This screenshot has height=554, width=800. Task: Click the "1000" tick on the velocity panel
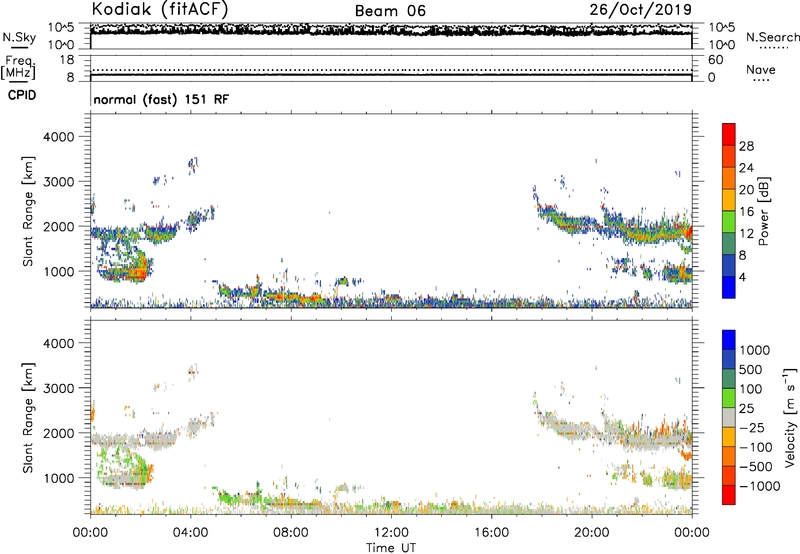(x=59, y=478)
